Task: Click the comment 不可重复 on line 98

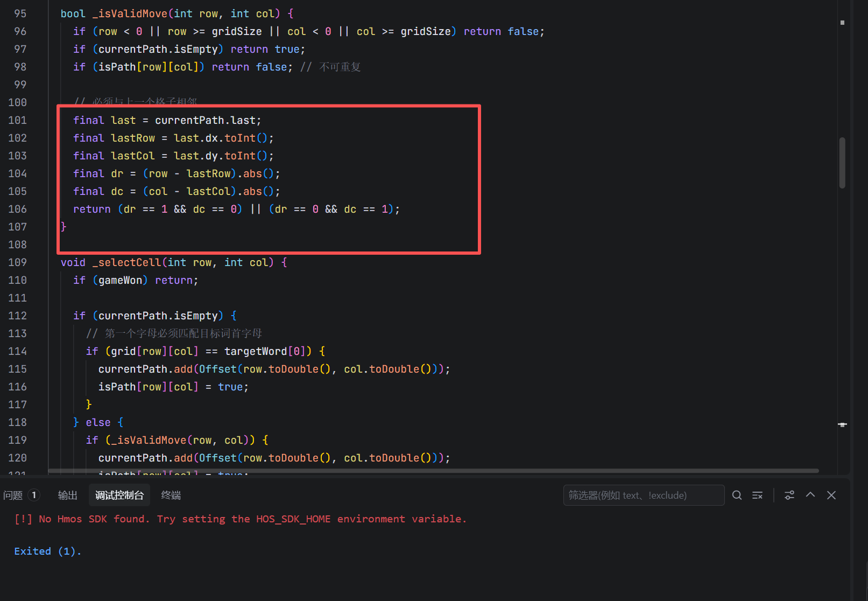Action: pyautogui.click(x=340, y=67)
